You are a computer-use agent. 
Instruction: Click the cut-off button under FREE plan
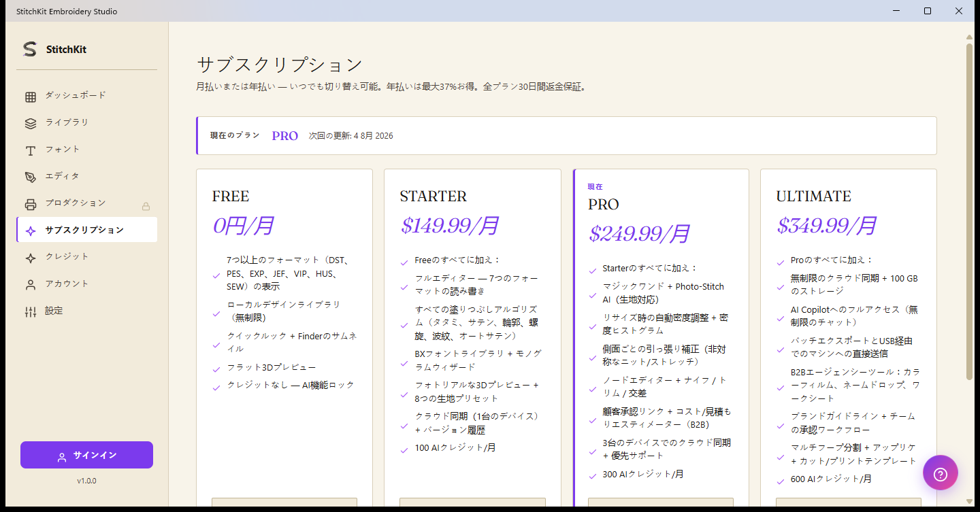click(284, 502)
